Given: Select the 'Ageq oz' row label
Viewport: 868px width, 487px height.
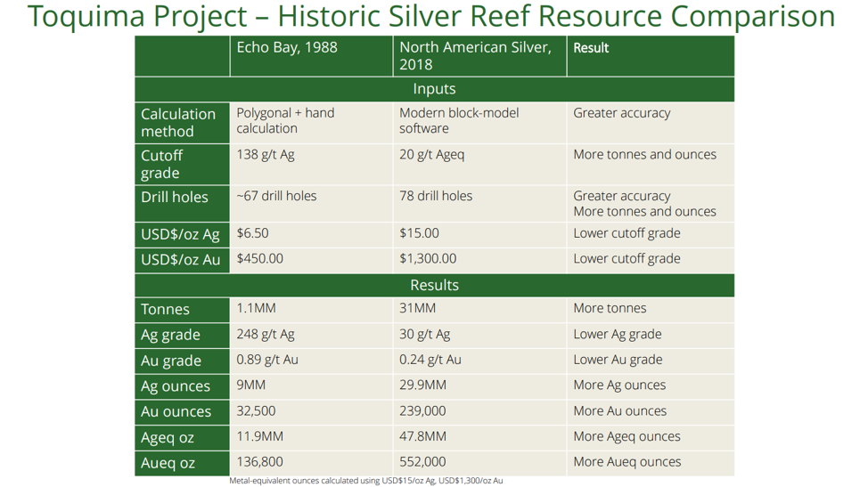Looking at the screenshot, I should 182,438.
